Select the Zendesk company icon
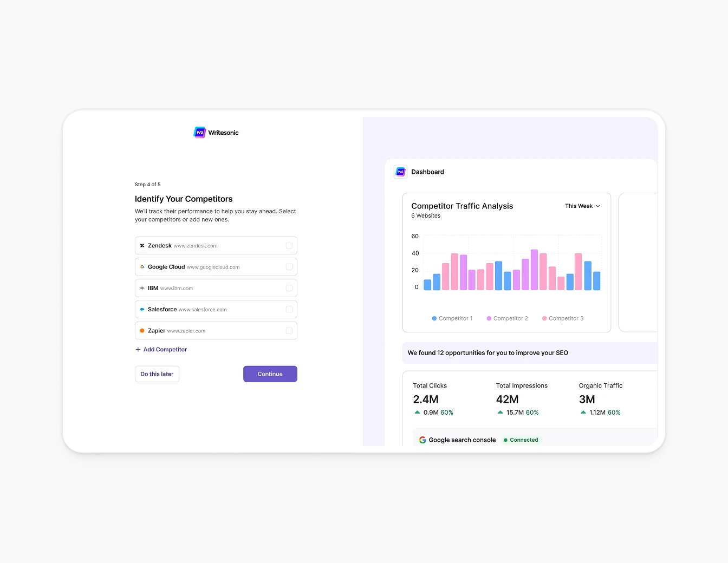 click(x=142, y=245)
